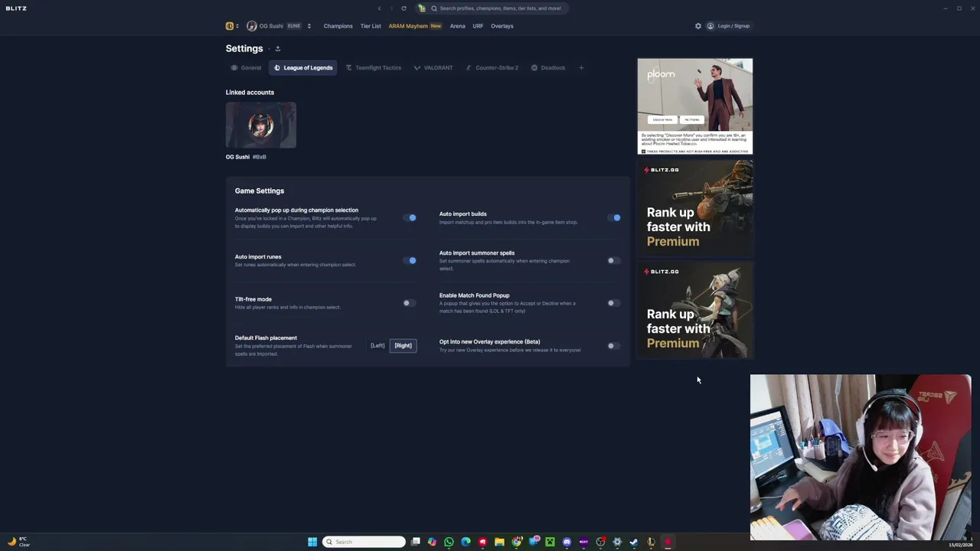Open League of Legends client from the taskbar
This screenshot has width=980, height=551.
tap(651, 542)
